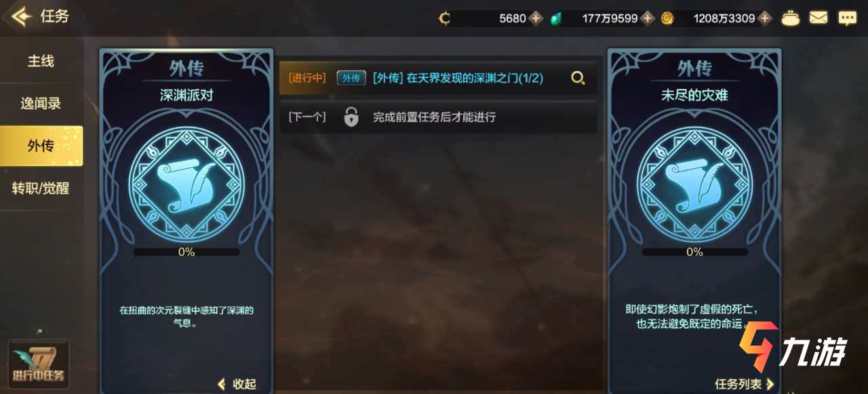Tap the lock icon on the next quest
Image resolution: width=868 pixels, height=394 pixels.
point(351,117)
